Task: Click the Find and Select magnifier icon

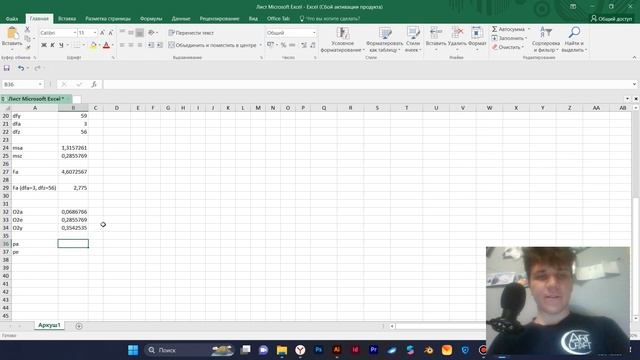Action: [574, 32]
